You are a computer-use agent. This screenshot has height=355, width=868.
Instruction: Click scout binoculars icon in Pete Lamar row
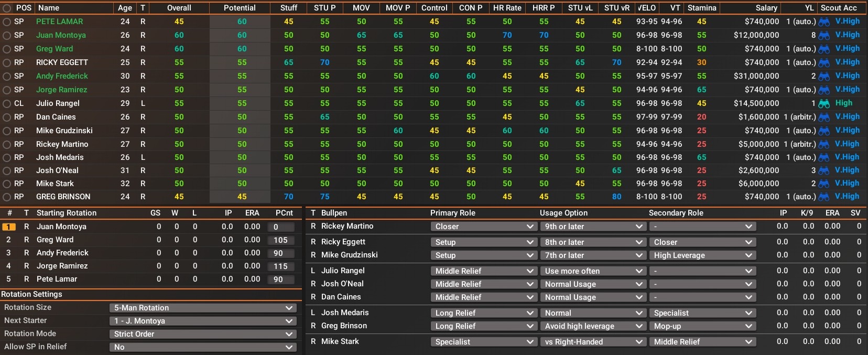(x=824, y=22)
